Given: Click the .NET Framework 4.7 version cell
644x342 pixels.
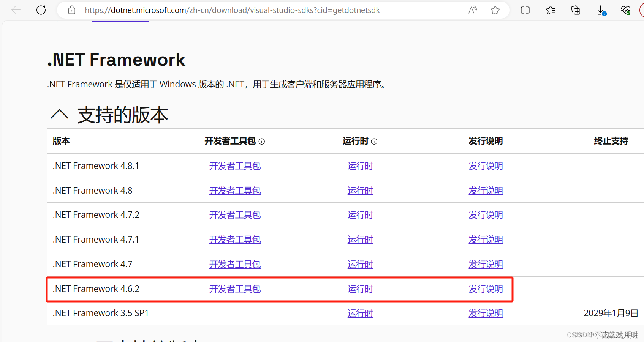Looking at the screenshot, I should click(92, 264).
